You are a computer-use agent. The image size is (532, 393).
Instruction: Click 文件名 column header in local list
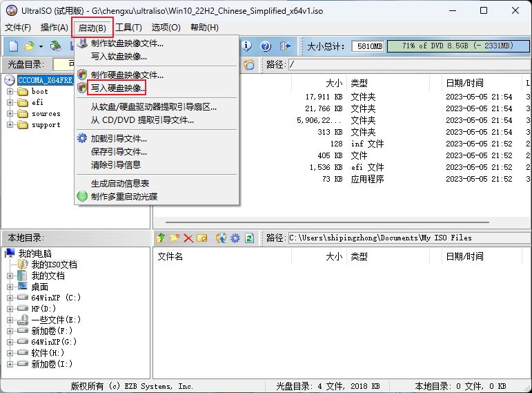[x=170, y=256]
